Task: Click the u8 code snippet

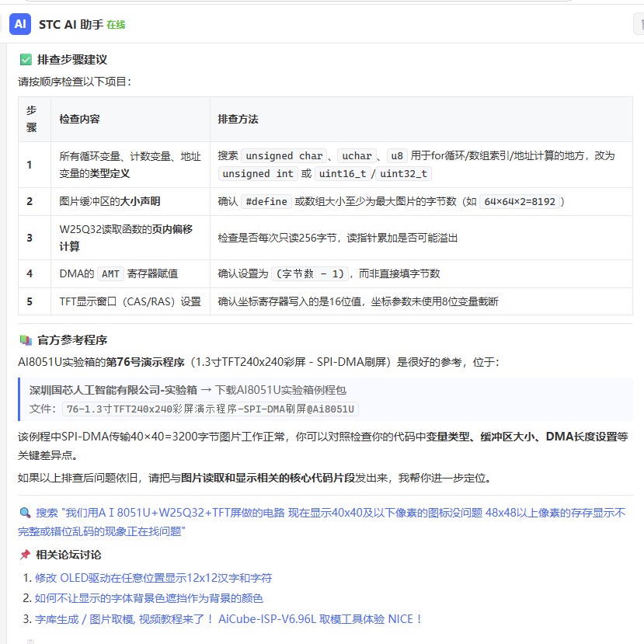Action: click(x=397, y=156)
